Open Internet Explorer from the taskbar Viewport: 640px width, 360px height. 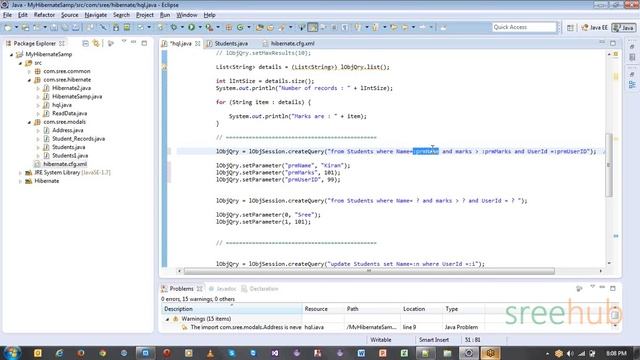pyautogui.click(x=59, y=353)
